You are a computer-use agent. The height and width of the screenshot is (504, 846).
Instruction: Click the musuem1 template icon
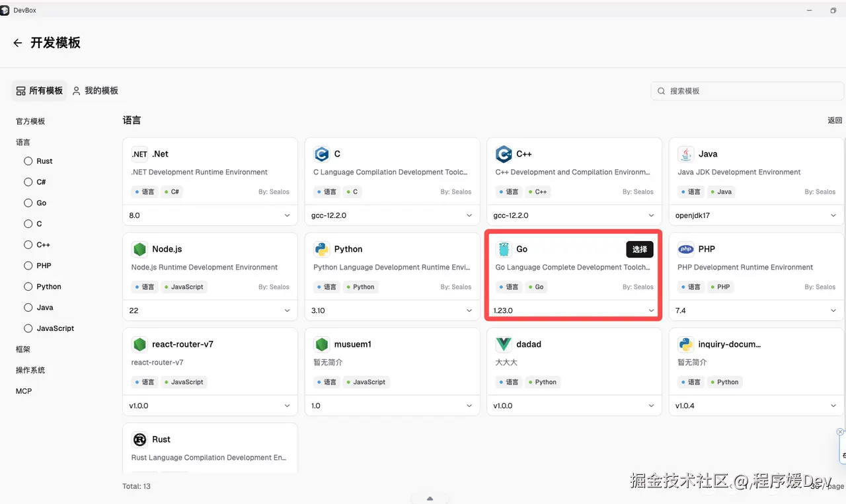[x=322, y=344]
